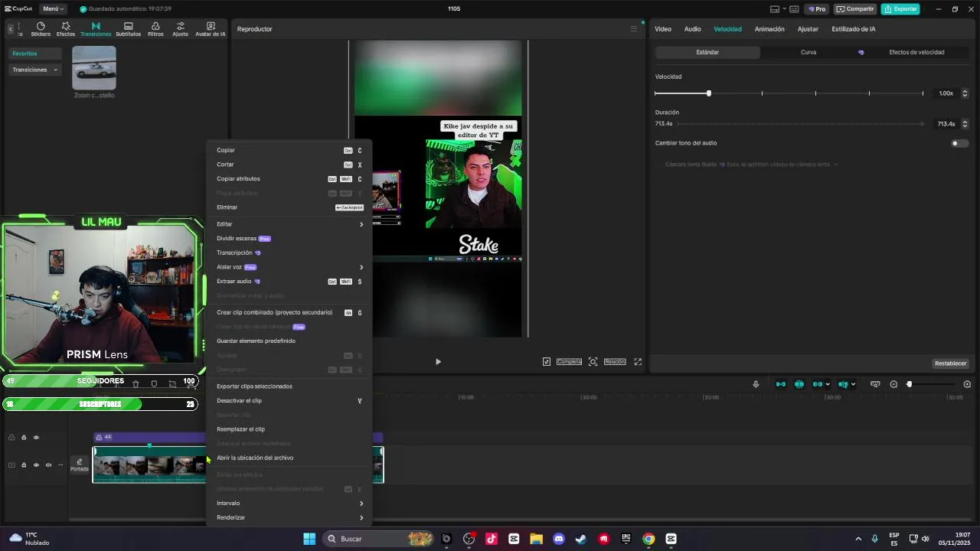980x551 pixels.
Task: Open the Ajuste panel in top toolbar
Action: click(x=180, y=29)
